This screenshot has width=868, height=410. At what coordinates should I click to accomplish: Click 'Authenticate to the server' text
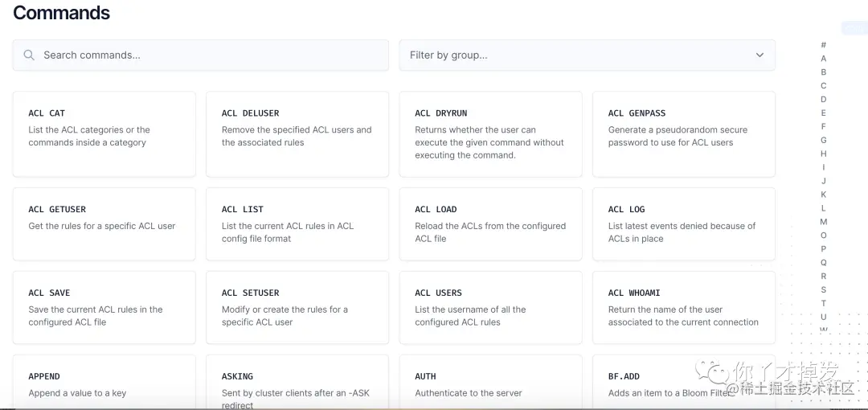(469, 393)
